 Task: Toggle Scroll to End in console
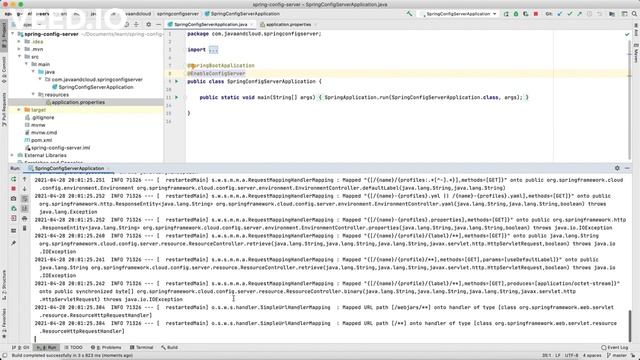coord(24,208)
